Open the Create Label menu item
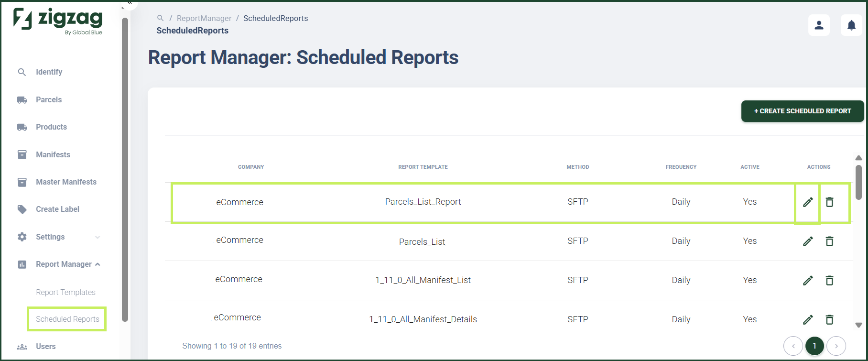Screen dimensions: 868x361 click(57, 209)
